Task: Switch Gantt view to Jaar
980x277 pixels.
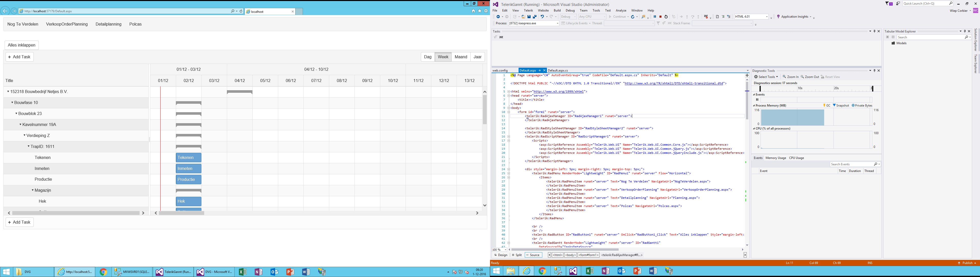Action: pyautogui.click(x=477, y=57)
